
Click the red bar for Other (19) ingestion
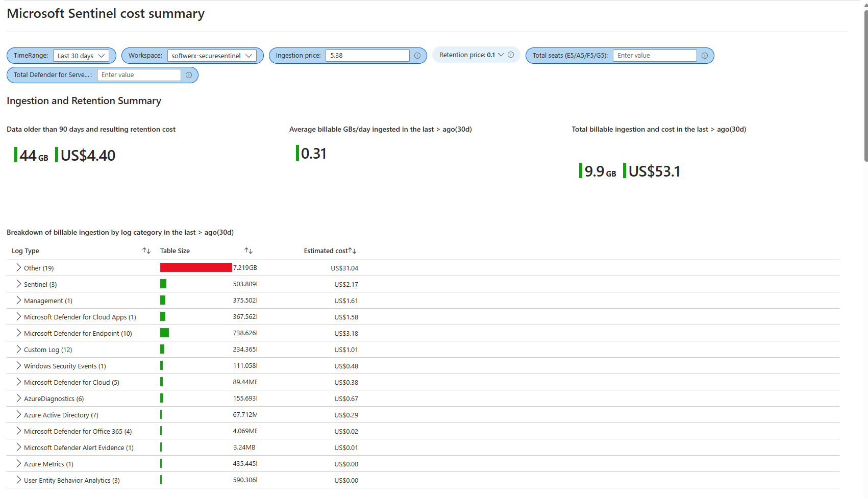tap(195, 267)
